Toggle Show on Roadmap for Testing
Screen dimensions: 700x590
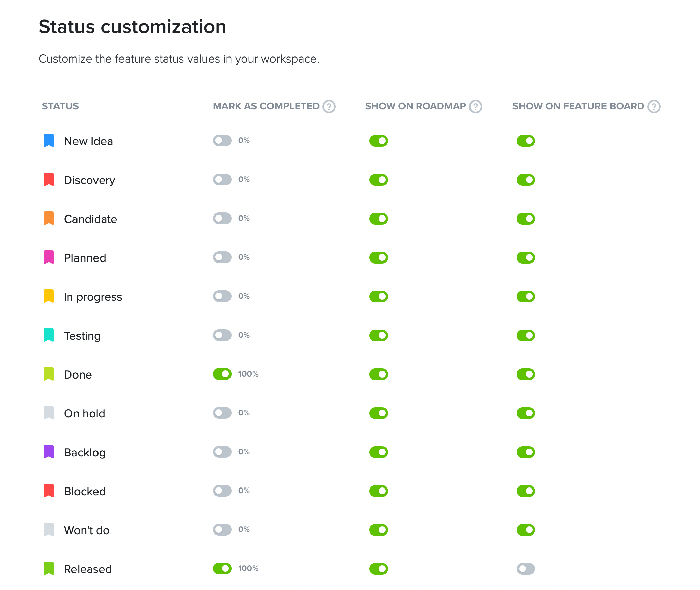tap(378, 335)
